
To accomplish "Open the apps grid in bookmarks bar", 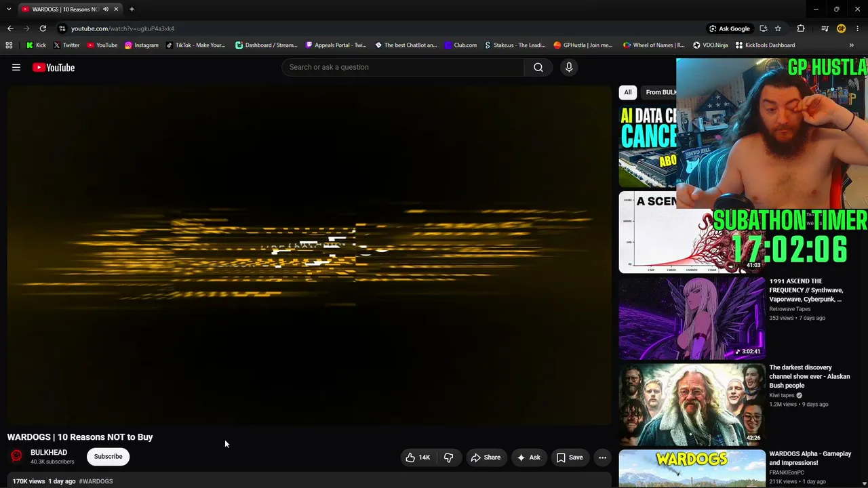I will (9, 45).
